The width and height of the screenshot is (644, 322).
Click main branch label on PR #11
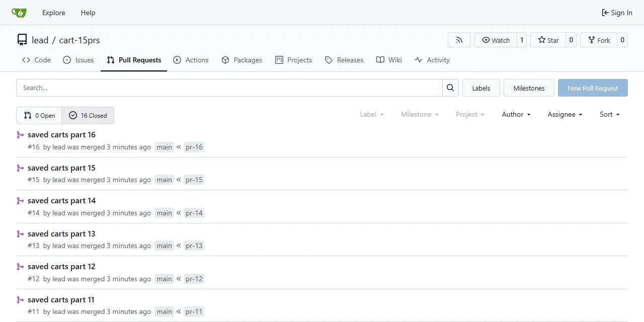(164, 311)
